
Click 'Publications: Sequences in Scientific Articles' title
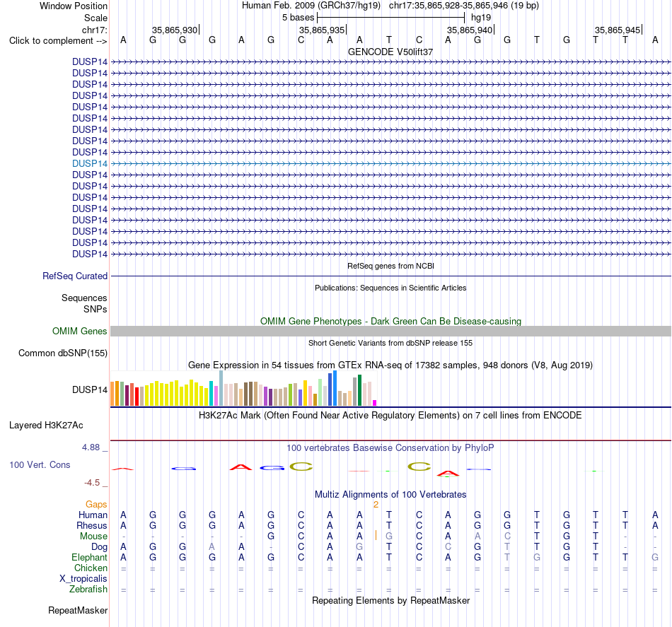[x=390, y=288]
